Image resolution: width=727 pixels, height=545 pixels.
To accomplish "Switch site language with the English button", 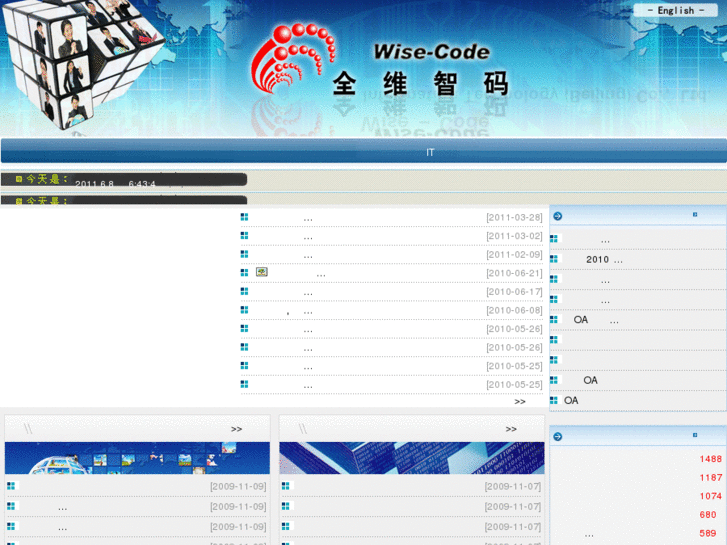I will [x=675, y=10].
